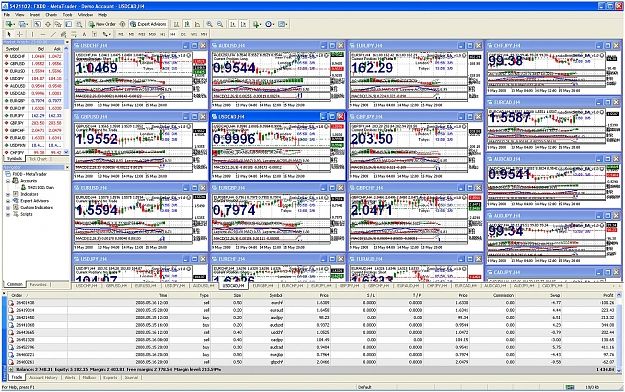Toggle the Data Window toolbar icon
625x392 pixels.
coord(48,24)
